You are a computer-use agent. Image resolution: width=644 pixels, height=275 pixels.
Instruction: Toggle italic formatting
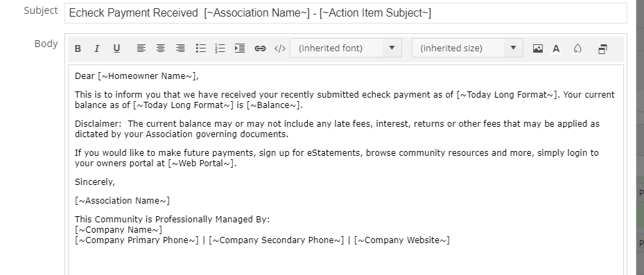pos(97,48)
